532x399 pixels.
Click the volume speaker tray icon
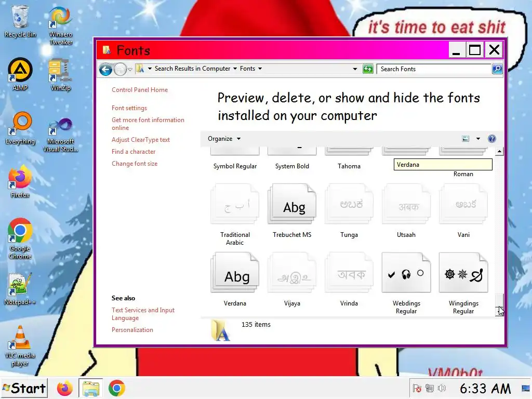tap(442, 388)
